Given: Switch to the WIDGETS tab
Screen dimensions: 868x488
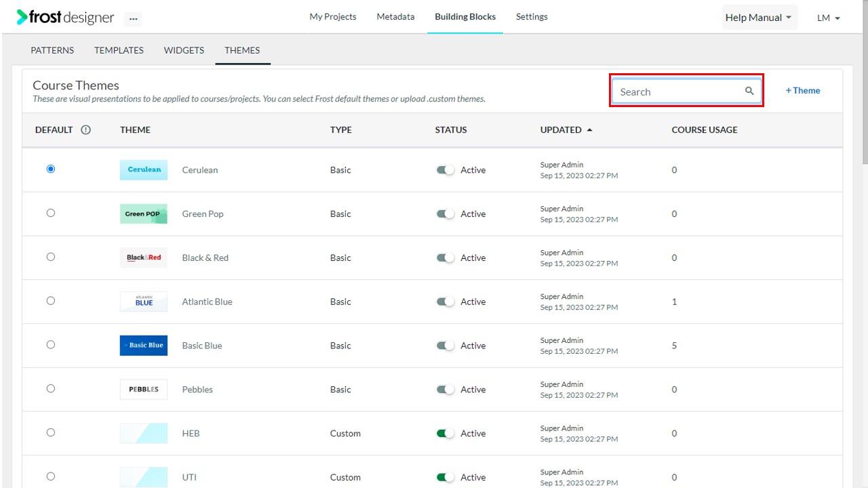Looking at the screenshot, I should [184, 50].
